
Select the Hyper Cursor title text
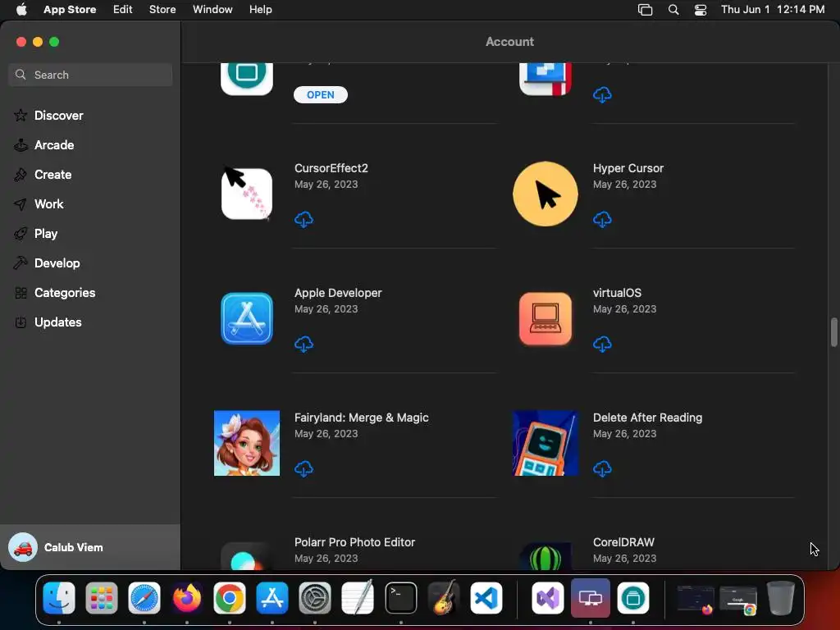(628, 168)
